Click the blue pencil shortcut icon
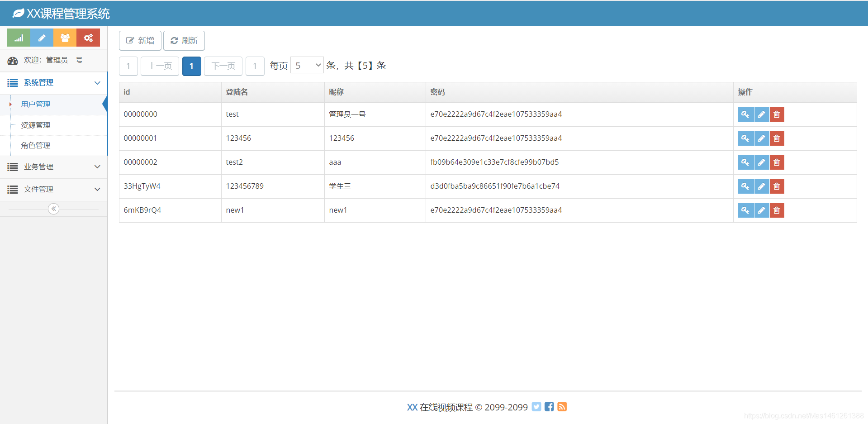The height and width of the screenshot is (424, 868). (x=42, y=38)
